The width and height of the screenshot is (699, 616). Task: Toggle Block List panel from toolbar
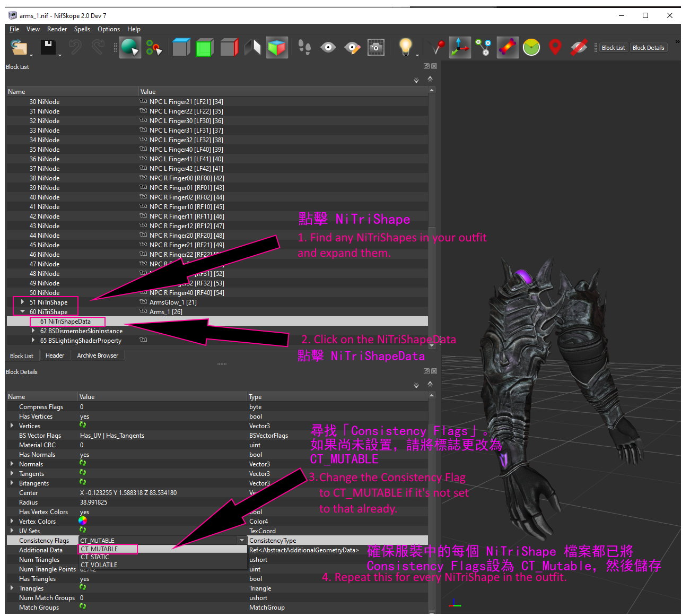614,48
